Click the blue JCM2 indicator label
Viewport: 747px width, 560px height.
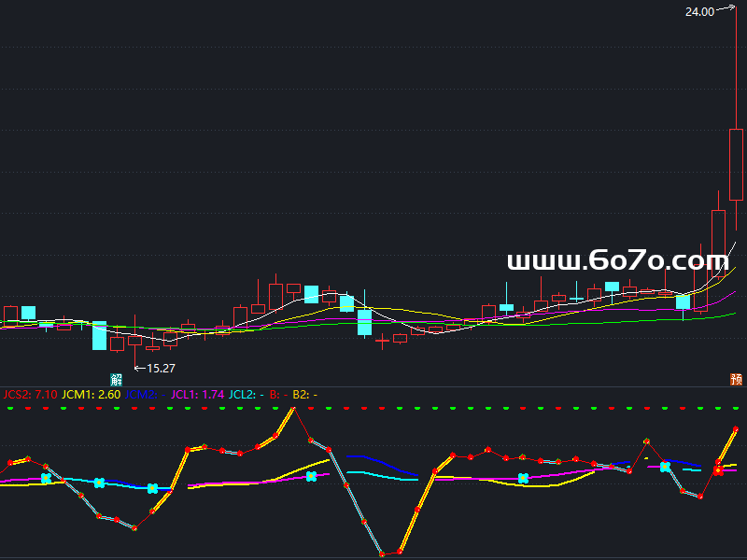click(x=140, y=395)
